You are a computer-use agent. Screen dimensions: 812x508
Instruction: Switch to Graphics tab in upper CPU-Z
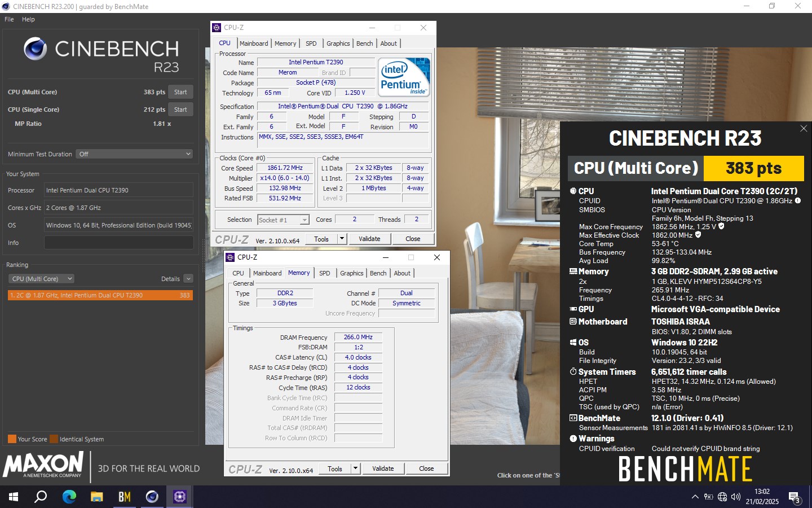coord(338,43)
